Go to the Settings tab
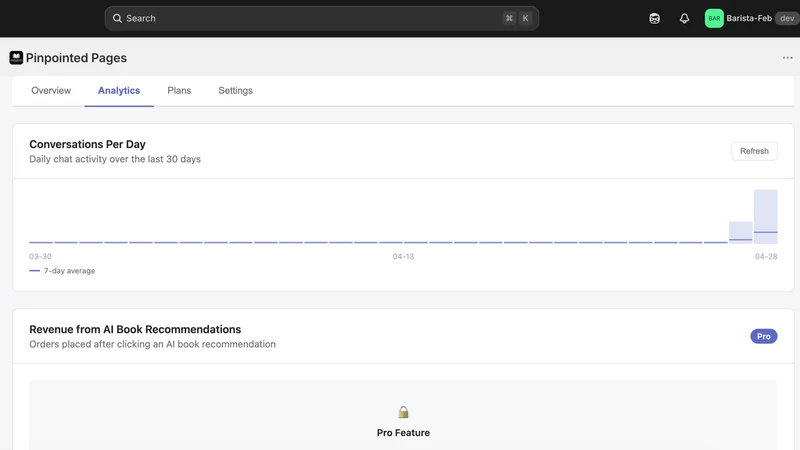This screenshot has height=450, width=800. [x=235, y=90]
